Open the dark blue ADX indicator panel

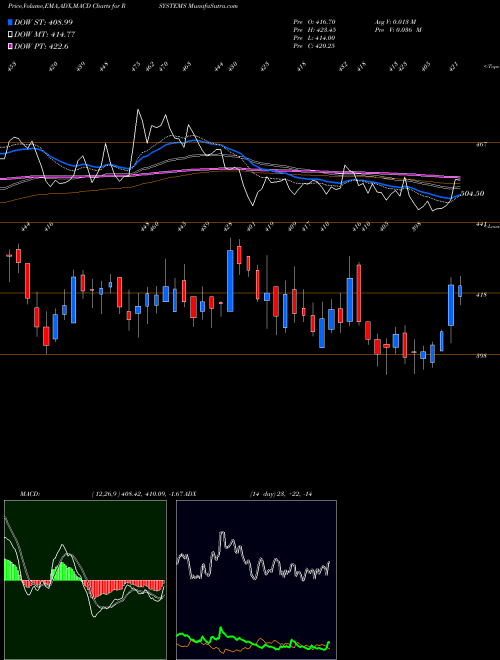click(x=256, y=580)
